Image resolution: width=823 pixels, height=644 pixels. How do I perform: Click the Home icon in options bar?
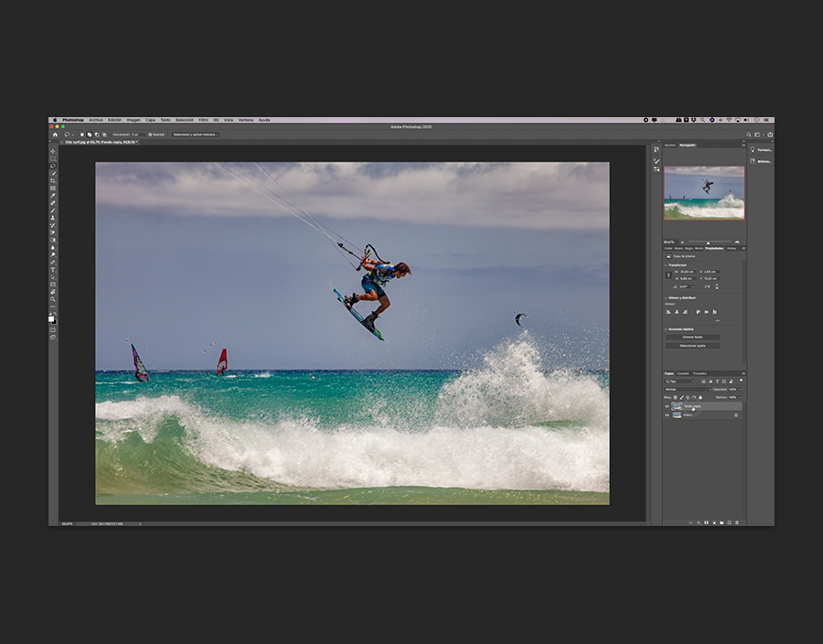55,134
